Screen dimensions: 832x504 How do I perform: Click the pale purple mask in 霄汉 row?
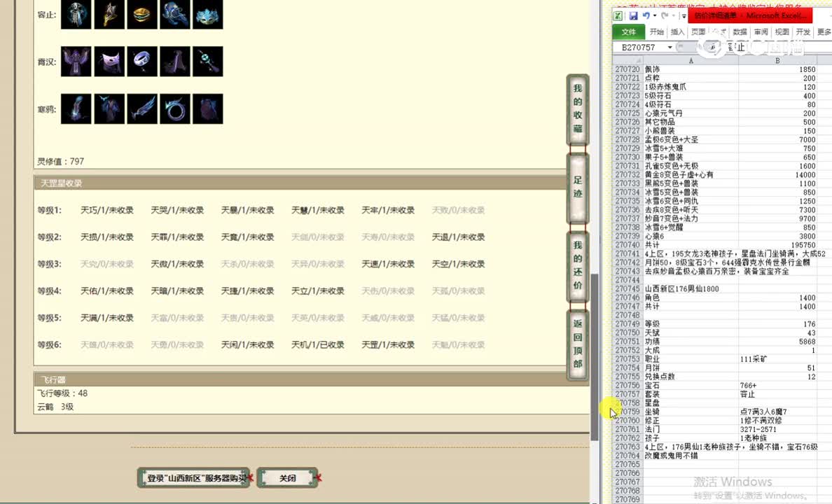[109, 62]
